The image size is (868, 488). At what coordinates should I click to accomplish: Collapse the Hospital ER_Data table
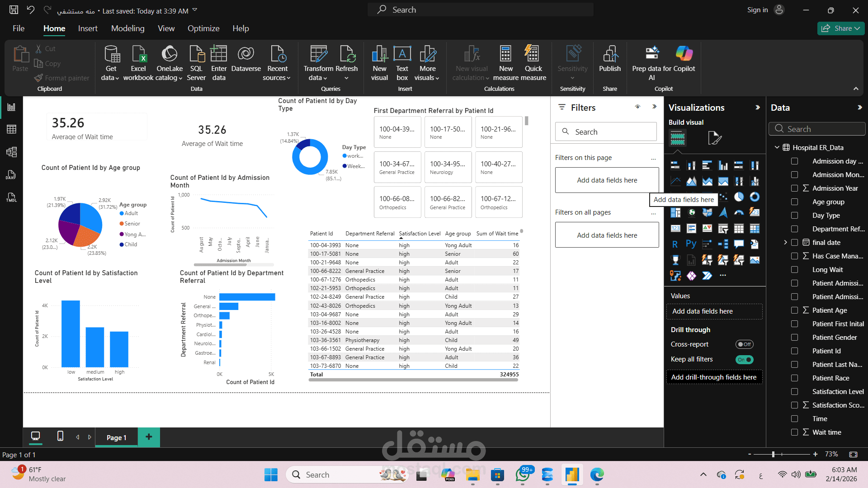coord(777,148)
